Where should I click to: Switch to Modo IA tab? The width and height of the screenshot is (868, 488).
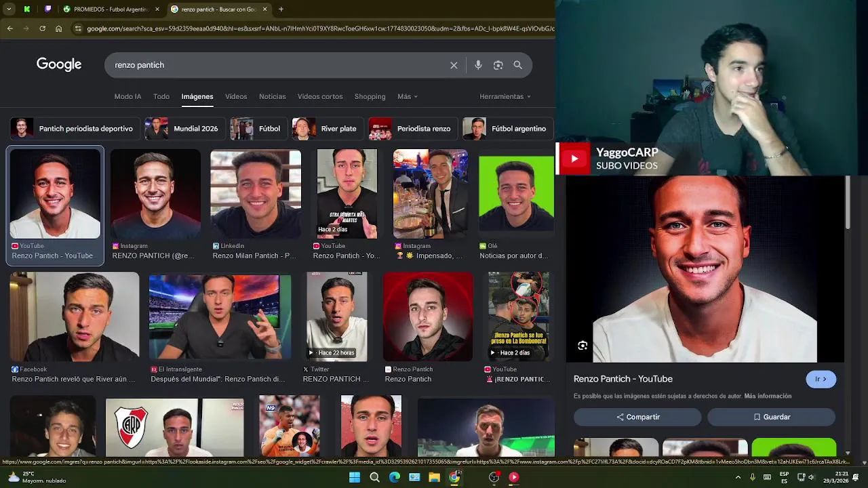click(127, 96)
